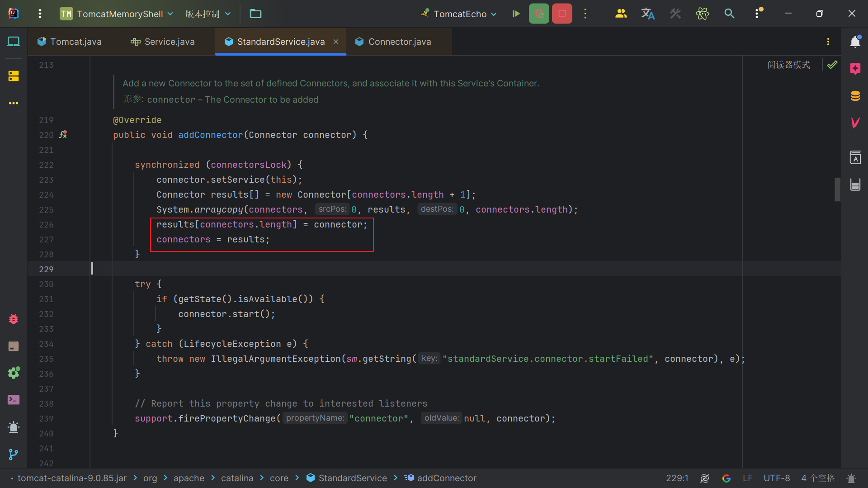Open the indent spaces setting
The image size is (868, 488).
(818, 478)
